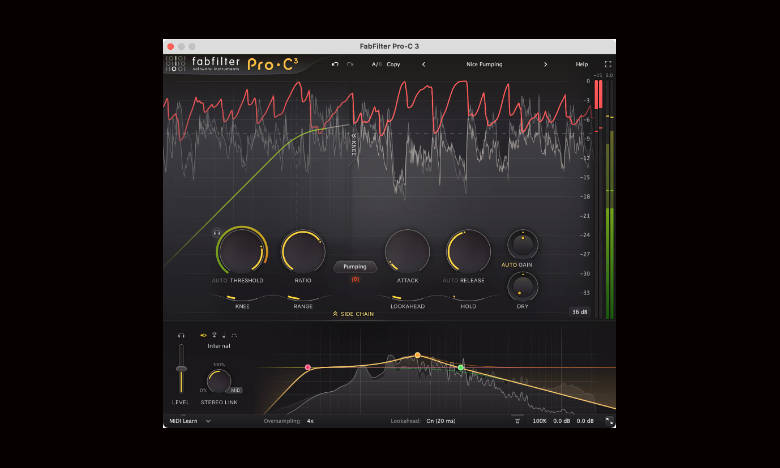Image resolution: width=780 pixels, height=468 pixels.
Task: Click the resize icon in bottom-right corner
Action: (609, 421)
